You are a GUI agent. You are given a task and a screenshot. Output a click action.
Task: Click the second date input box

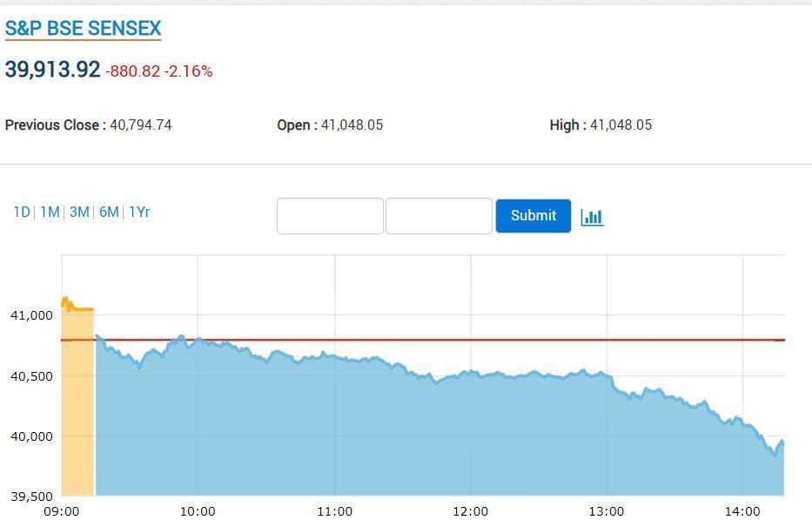pos(439,216)
